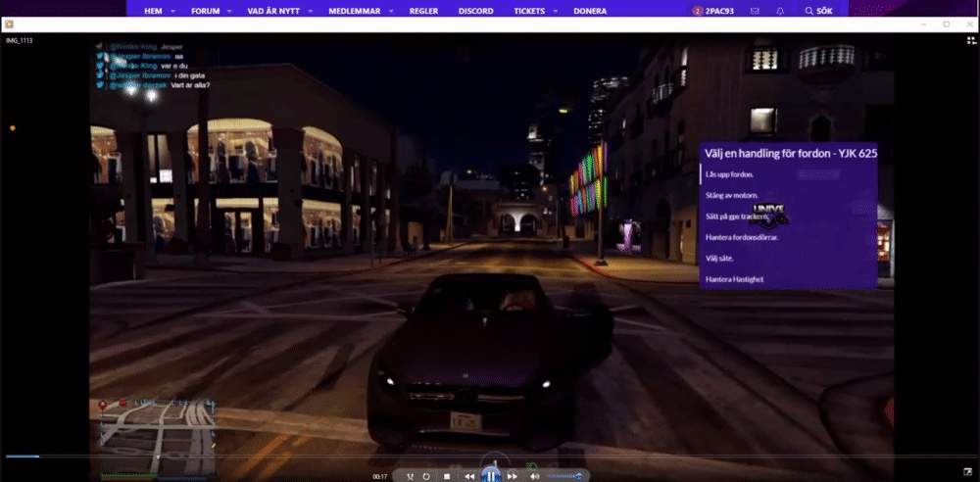Click the SÖK search button
The height and width of the screenshot is (482, 980).
coord(818,11)
